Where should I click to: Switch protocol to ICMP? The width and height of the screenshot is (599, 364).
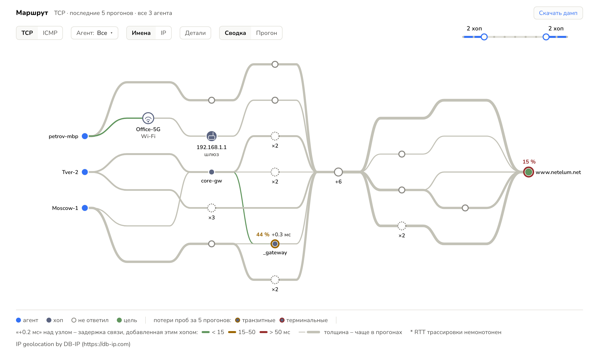click(x=50, y=33)
